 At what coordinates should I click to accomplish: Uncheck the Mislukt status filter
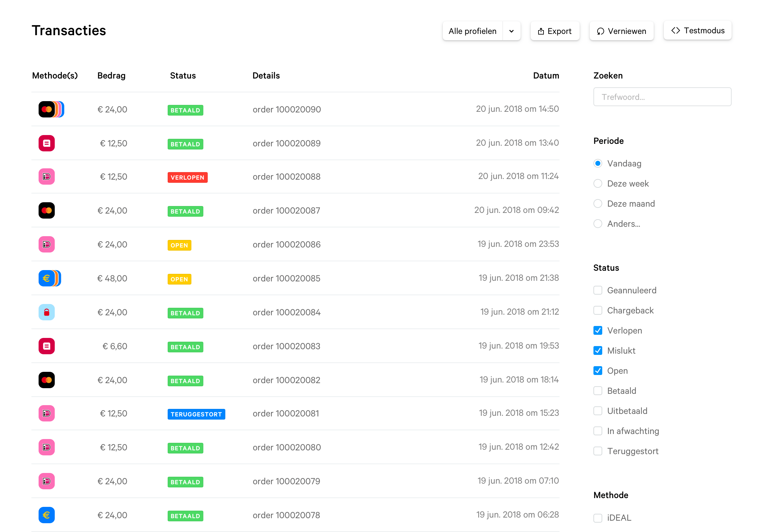[x=598, y=350]
